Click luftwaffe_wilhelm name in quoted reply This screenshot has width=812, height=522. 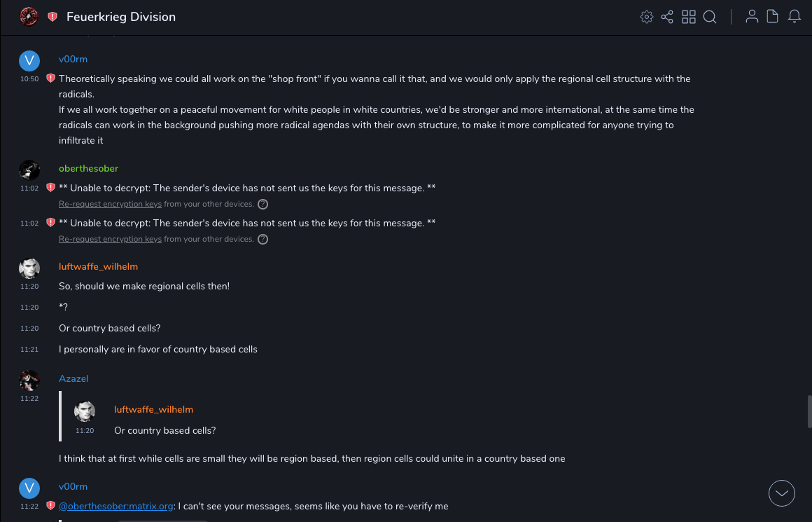153,409
